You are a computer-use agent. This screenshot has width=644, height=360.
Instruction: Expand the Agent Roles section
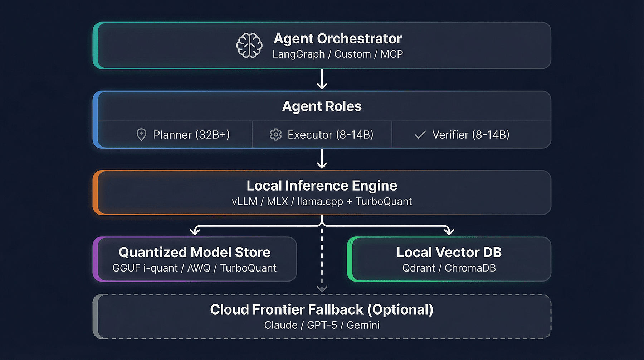[x=322, y=106]
